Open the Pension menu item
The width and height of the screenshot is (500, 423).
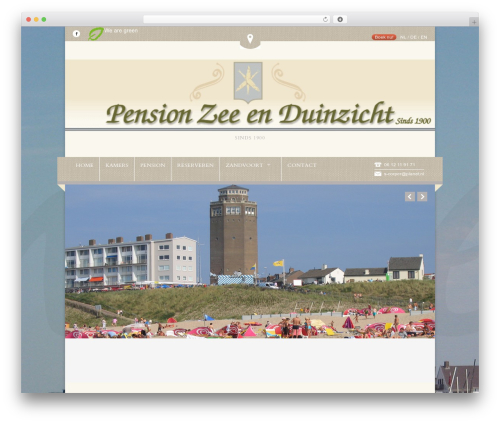(153, 165)
